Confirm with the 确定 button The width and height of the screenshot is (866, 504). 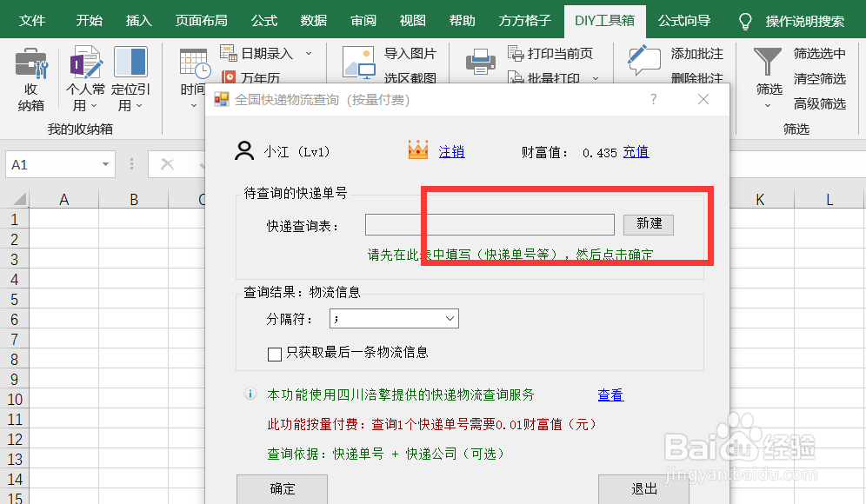[x=282, y=489]
